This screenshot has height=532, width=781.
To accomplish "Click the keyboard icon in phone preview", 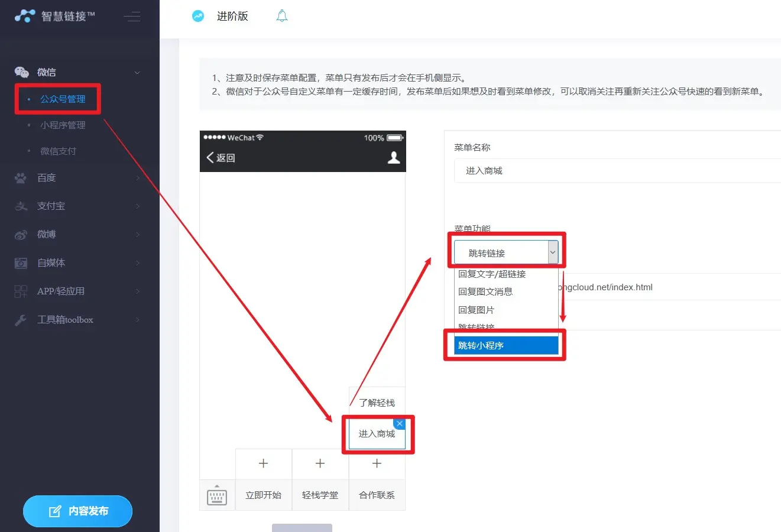I will [217, 495].
